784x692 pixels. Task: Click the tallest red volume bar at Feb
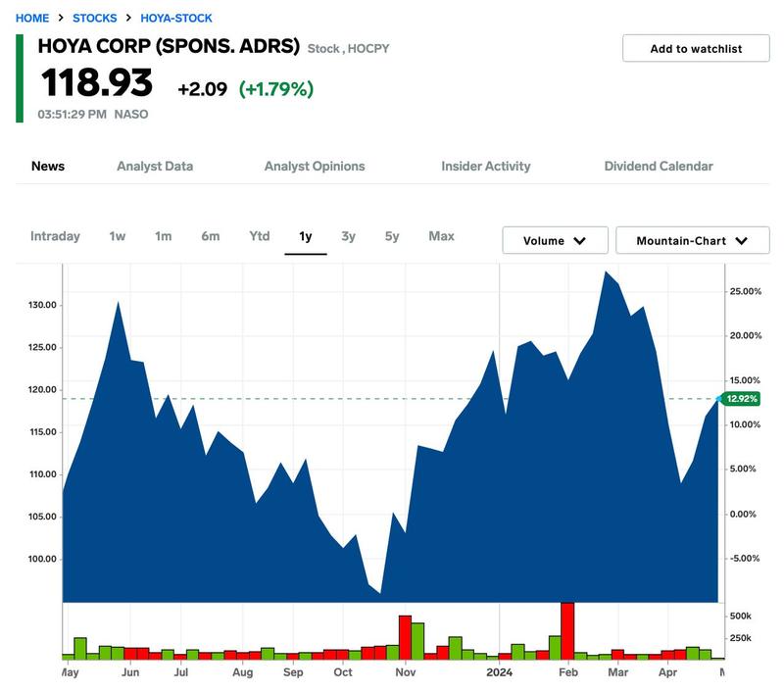567,631
